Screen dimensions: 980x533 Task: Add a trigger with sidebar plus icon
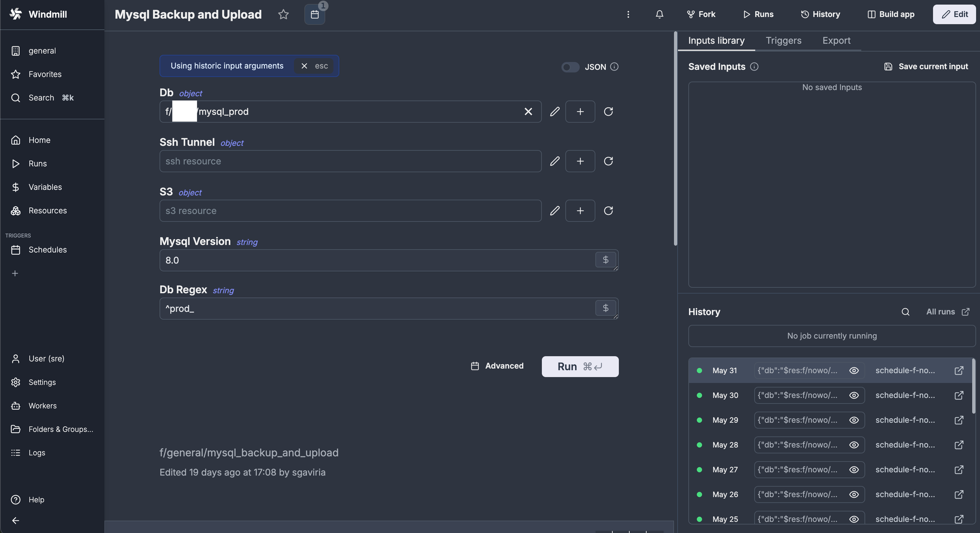tap(15, 273)
